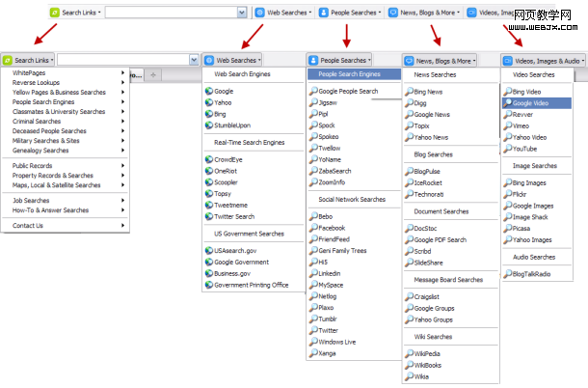Click the green Search Links toolbar icon
Image resolution: width=588 pixels, height=388 pixels.
[x=8, y=60]
